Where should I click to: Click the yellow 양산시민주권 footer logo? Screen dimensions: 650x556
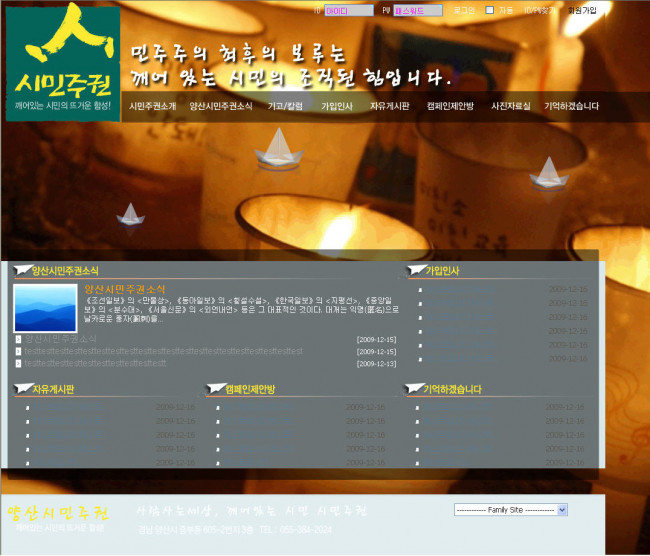(58, 513)
